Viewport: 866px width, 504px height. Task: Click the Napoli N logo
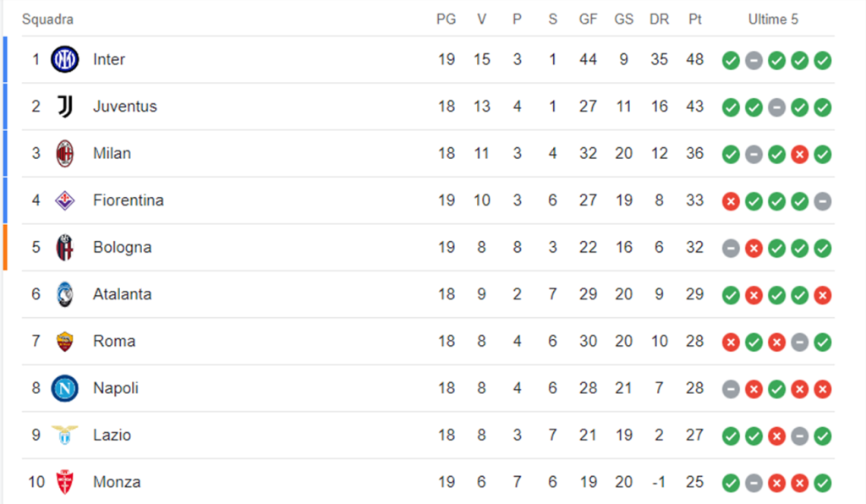[x=64, y=388]
